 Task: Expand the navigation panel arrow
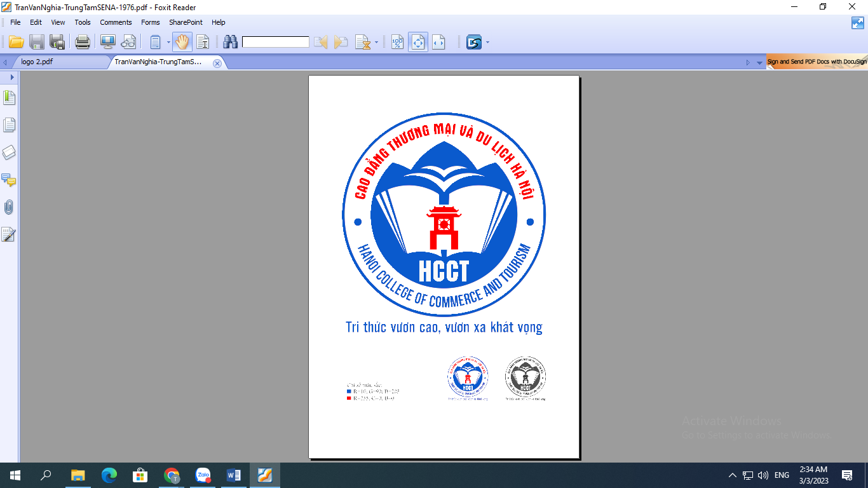11,77
